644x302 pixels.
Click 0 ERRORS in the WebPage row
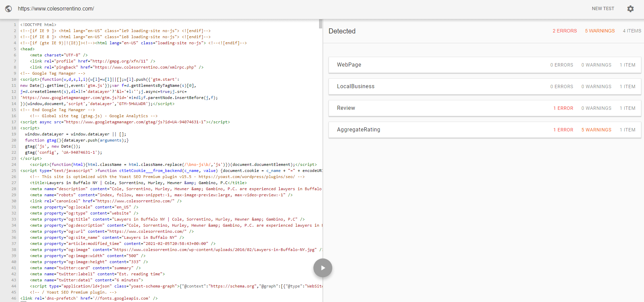pos(562,65)
